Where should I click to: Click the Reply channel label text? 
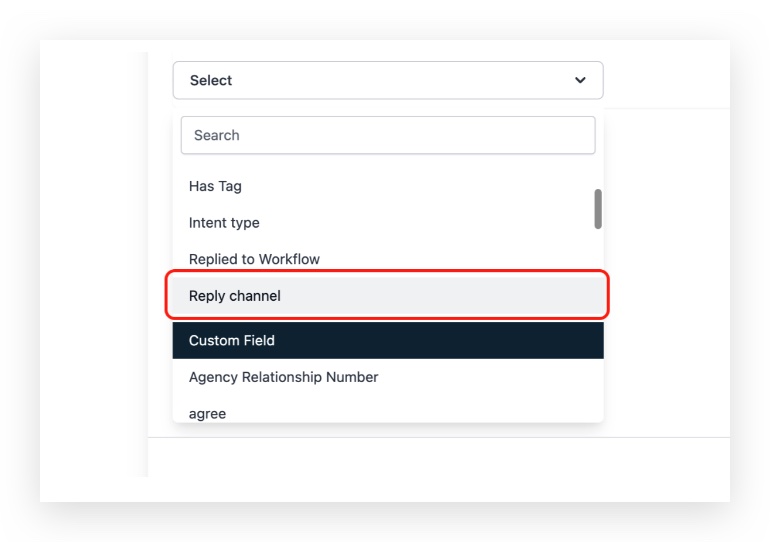[235, 296]
